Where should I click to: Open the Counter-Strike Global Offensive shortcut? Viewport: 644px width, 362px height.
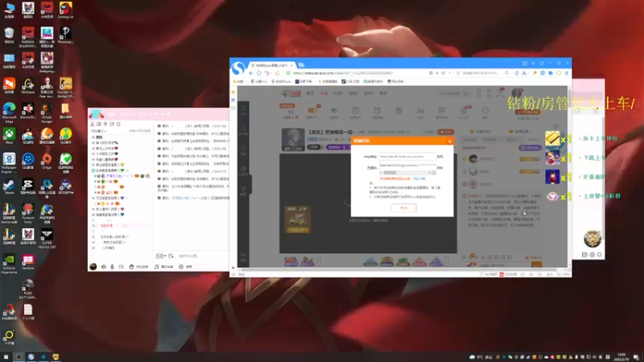click(x=66, y=87)
